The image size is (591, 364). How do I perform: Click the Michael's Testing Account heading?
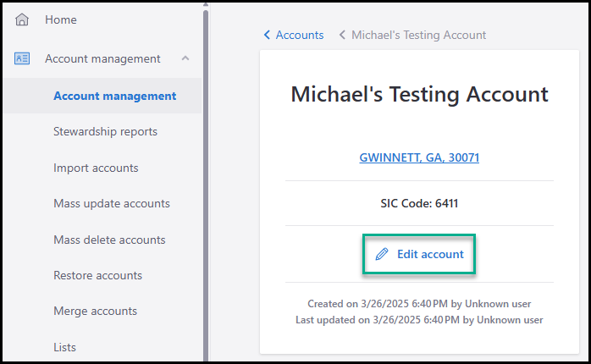[x=419, y=94]
